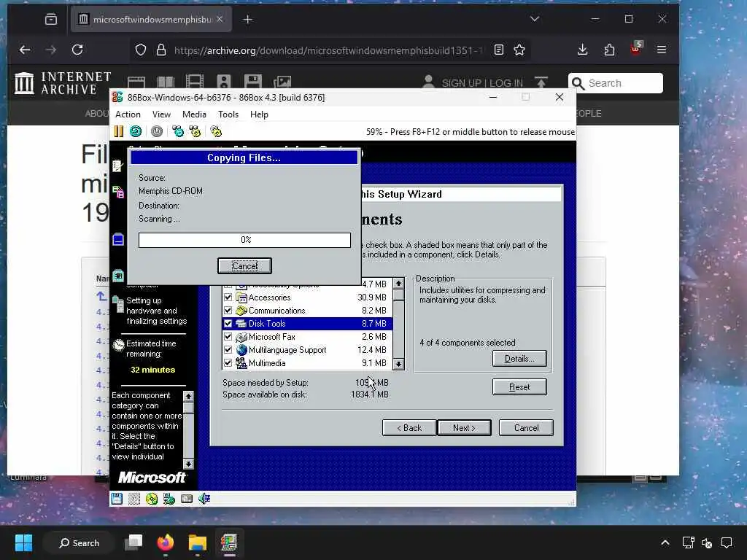Open a new Firefox tab
Viewport: 747px width, 560px height.
[x=248, y=20]
